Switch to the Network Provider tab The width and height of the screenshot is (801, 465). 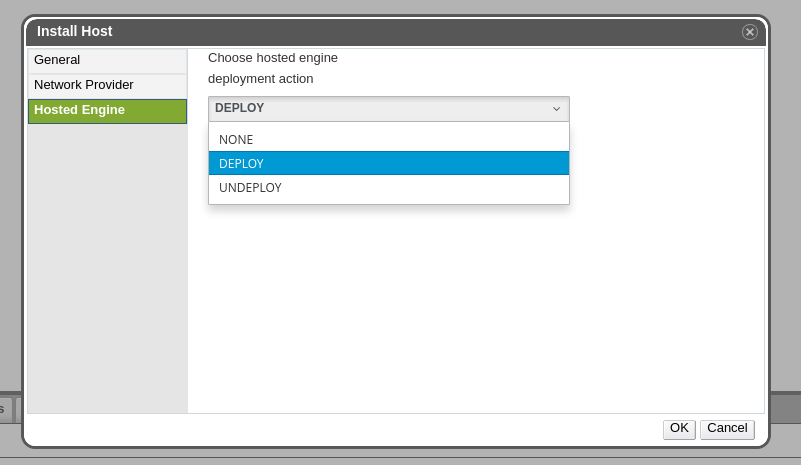pos(107,85)
